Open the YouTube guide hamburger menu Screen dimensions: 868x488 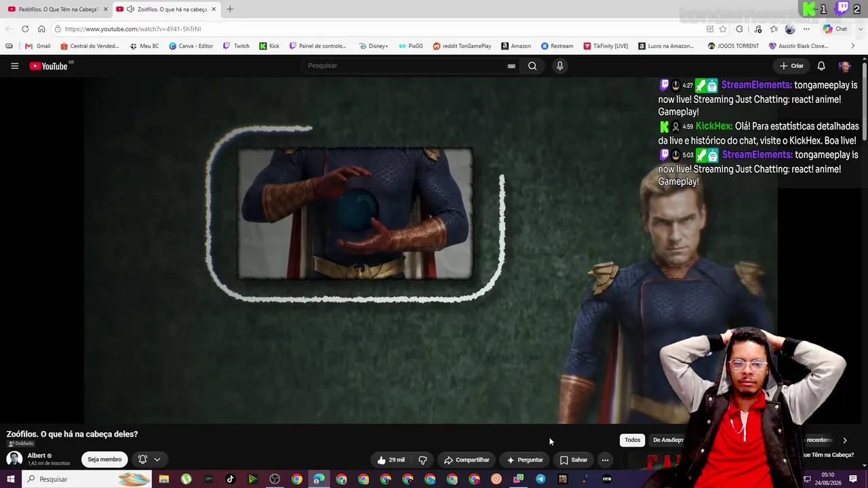[14, 66]
